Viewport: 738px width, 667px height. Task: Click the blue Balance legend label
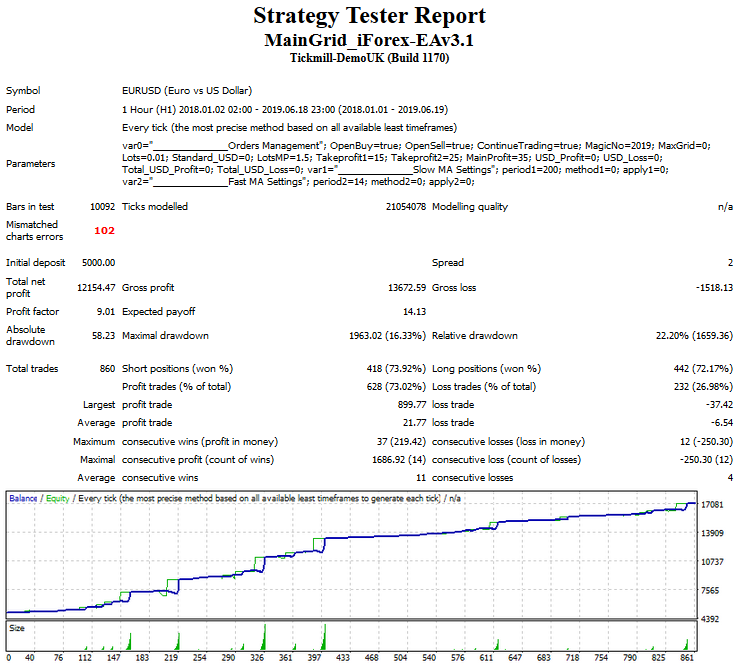coord(24,498)
